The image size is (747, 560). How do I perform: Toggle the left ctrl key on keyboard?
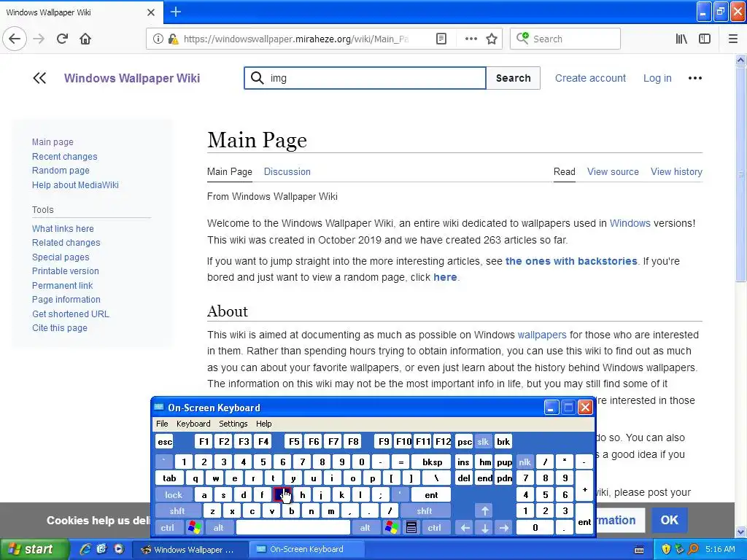[x=167, y=528]
